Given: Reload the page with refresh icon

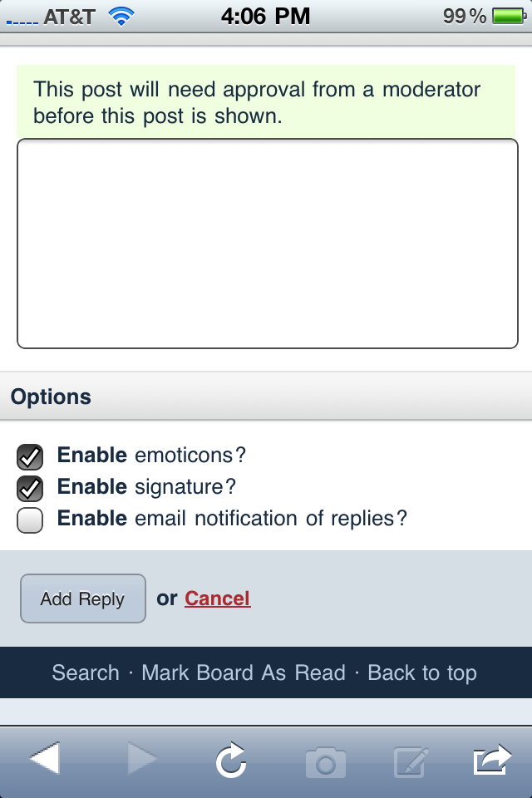Looking at the screenshot, I should click(231, 760).
